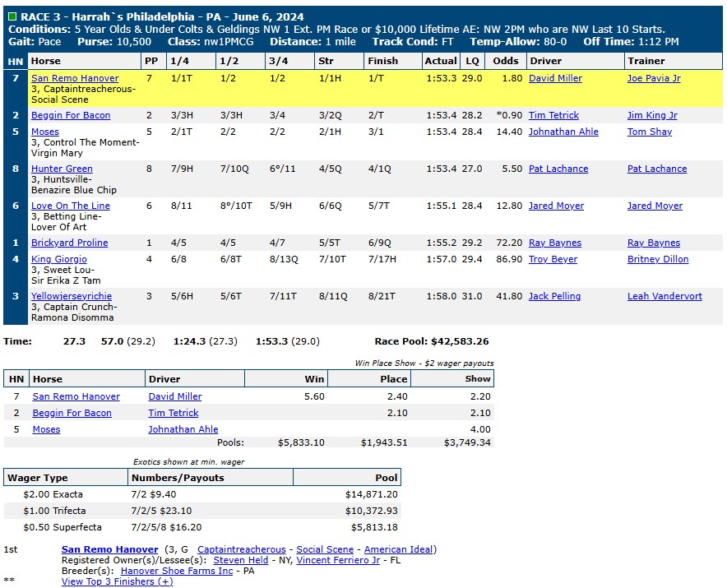727x588 pixels.
Task: Open trainer Leah Vandervort link
Action: coord(664,296)
